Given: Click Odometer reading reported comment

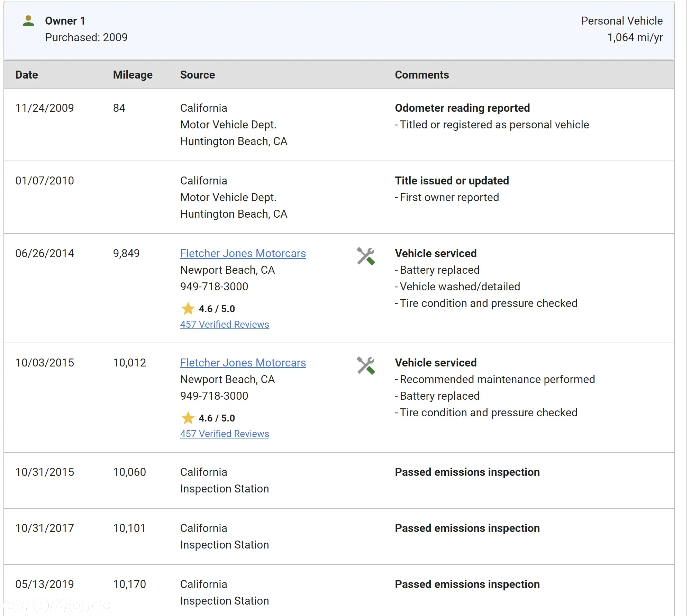Looking at the screenshot, I should coord(462,108).
